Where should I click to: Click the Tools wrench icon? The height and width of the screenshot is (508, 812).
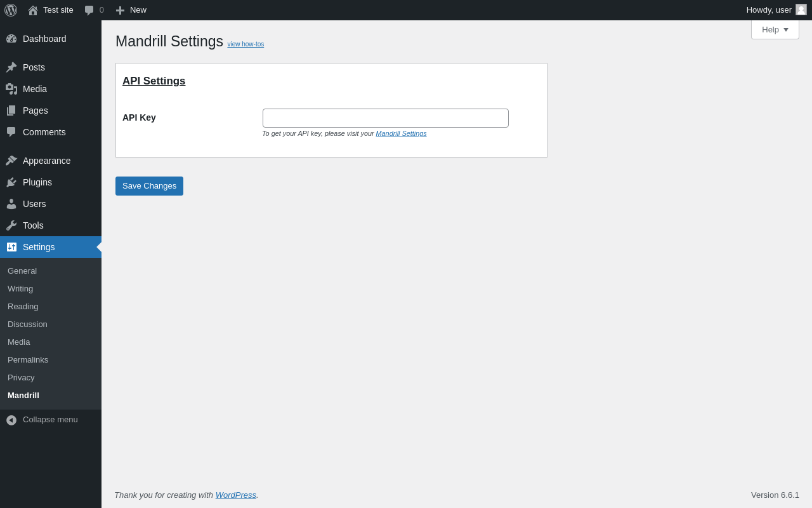point(11,225)
